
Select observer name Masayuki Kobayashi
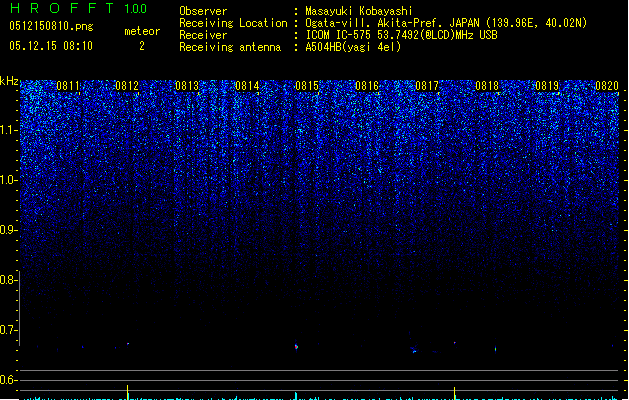359,11
